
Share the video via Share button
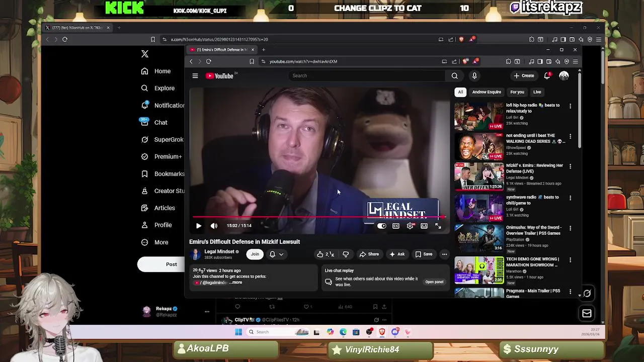pyautogui.click(x=369, y=254)
